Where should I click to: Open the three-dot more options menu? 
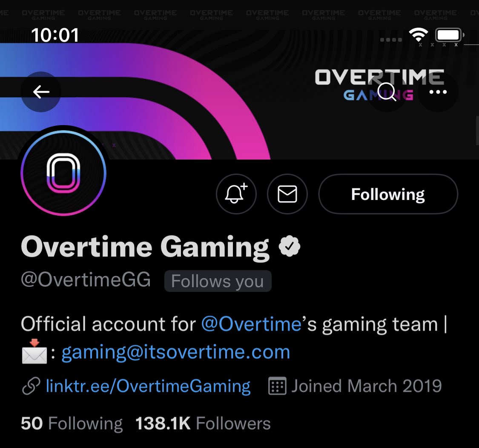[438, 92]
